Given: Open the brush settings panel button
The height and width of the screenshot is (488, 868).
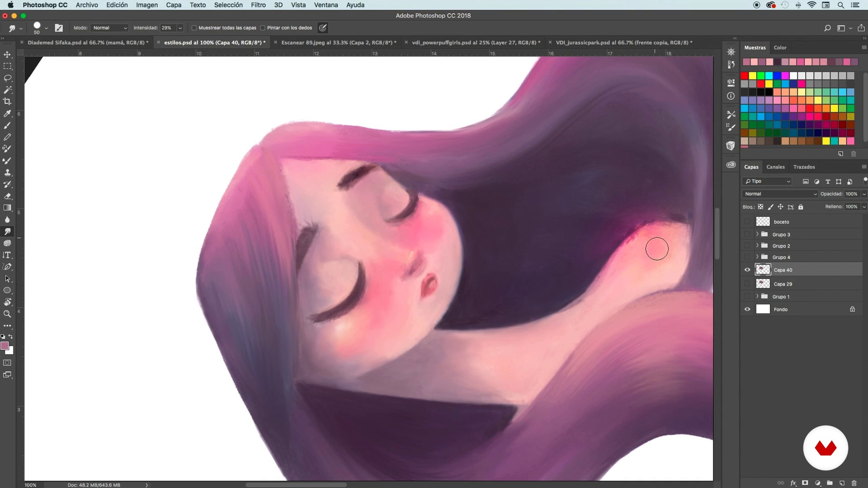Looking at the screenshot, I should 59,28.
